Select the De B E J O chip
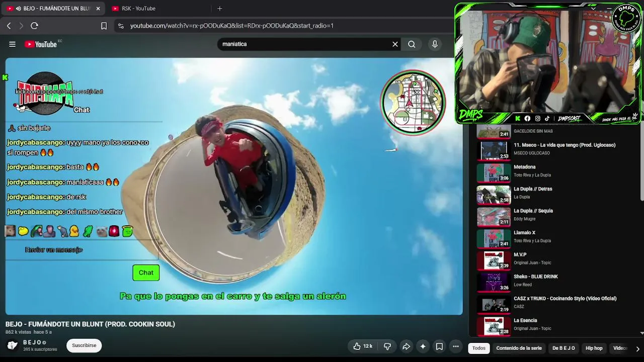The image size is (644, 362). click(x=563, y=348)
